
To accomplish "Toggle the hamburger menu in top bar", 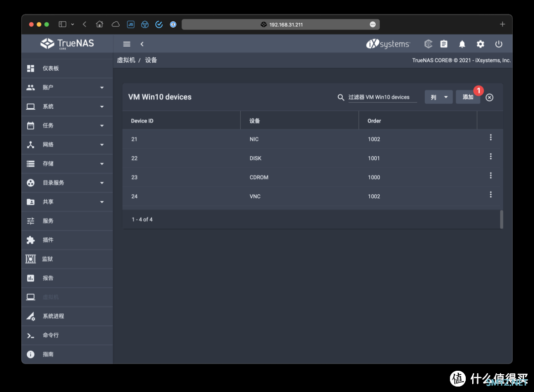I will (127, 44).
